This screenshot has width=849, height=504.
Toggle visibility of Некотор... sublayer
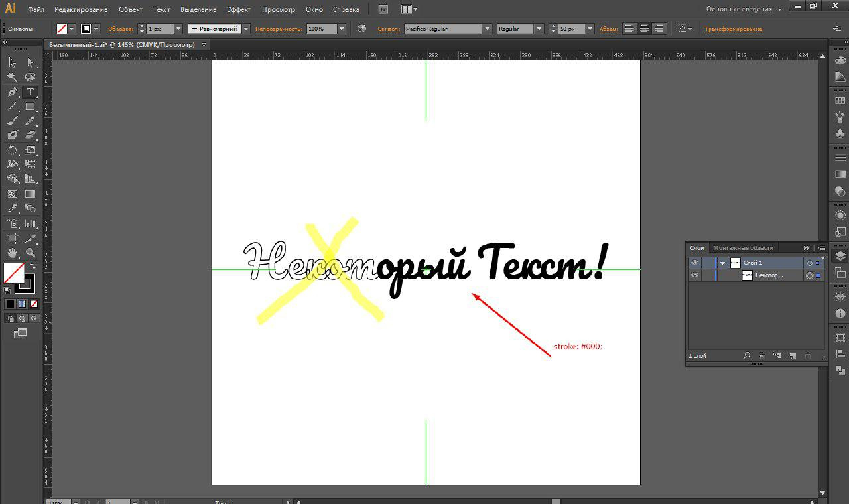[694, 275]
